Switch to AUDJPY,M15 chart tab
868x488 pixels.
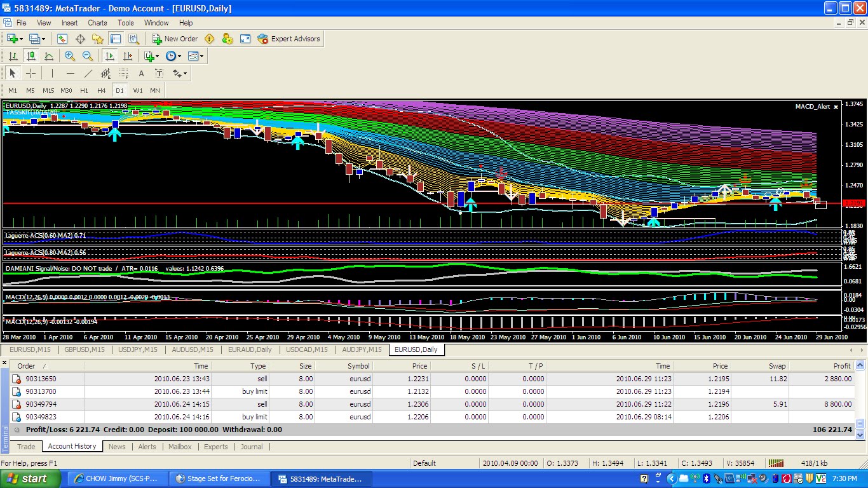[362, 349]
